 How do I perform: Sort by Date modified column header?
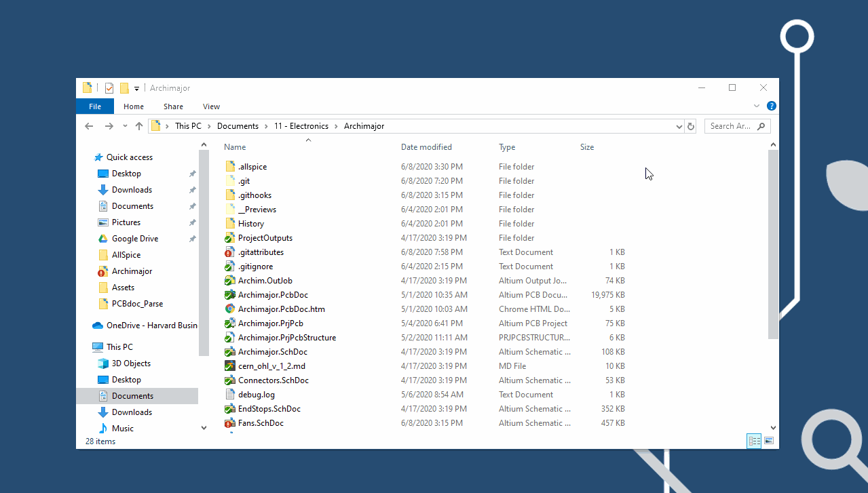point(426,147)
